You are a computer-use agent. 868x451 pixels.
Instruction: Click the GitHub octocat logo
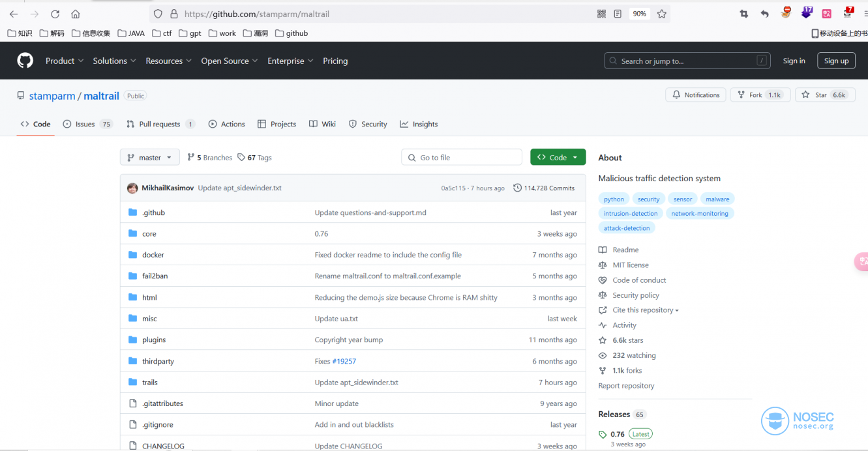tap(25, 61)
